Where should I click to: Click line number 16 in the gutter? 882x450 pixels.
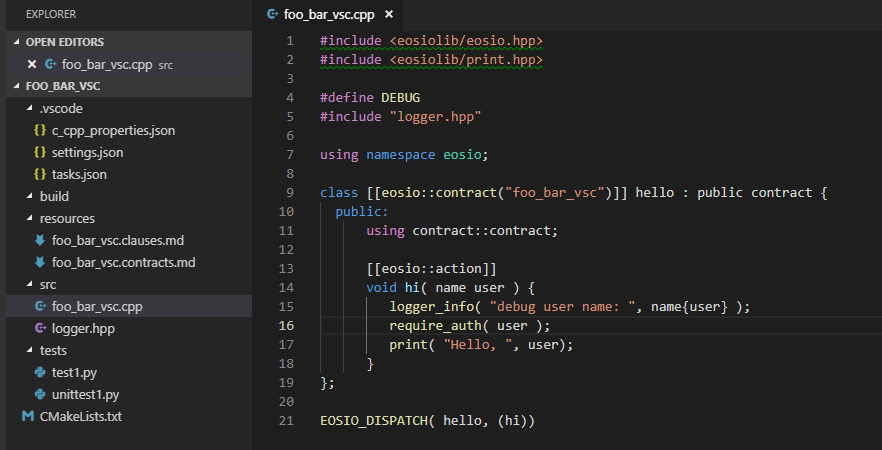tap(286, 326)
